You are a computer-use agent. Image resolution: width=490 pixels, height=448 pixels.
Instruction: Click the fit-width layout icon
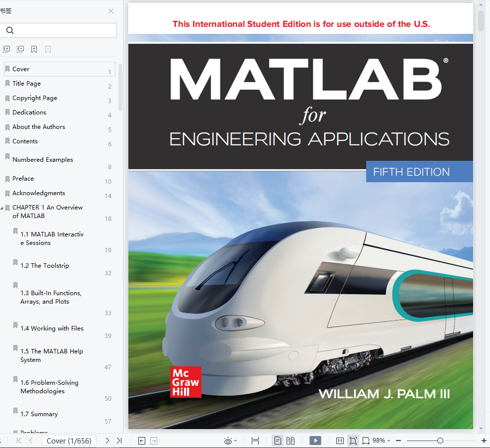255,441
